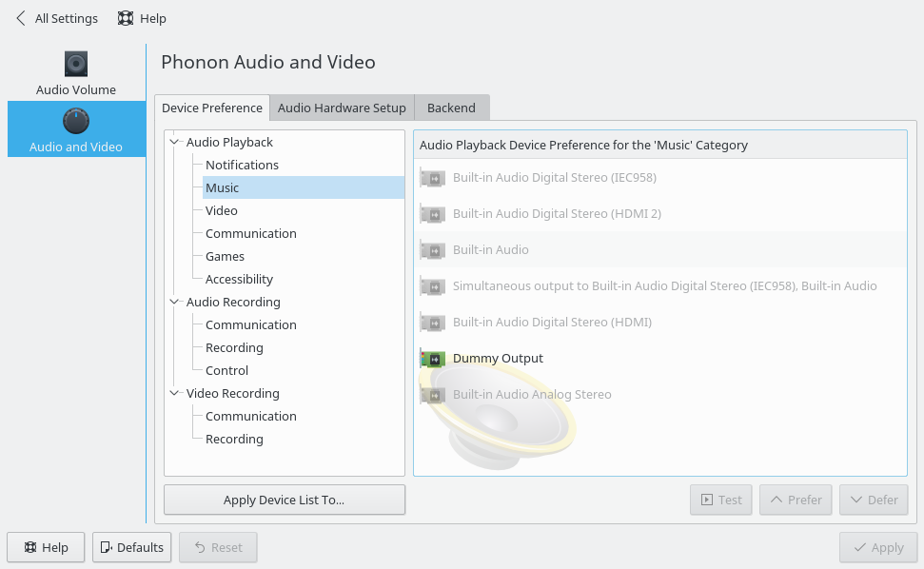Click the icon beside Built-in Audio Digital Stereo (HDMI)

[433, 323]
